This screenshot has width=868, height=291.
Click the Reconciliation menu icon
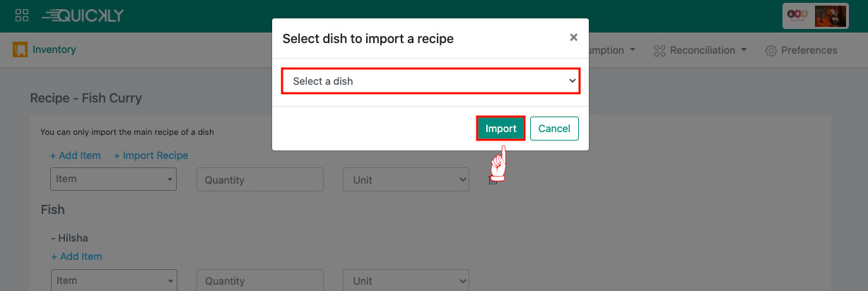point(659,50)
